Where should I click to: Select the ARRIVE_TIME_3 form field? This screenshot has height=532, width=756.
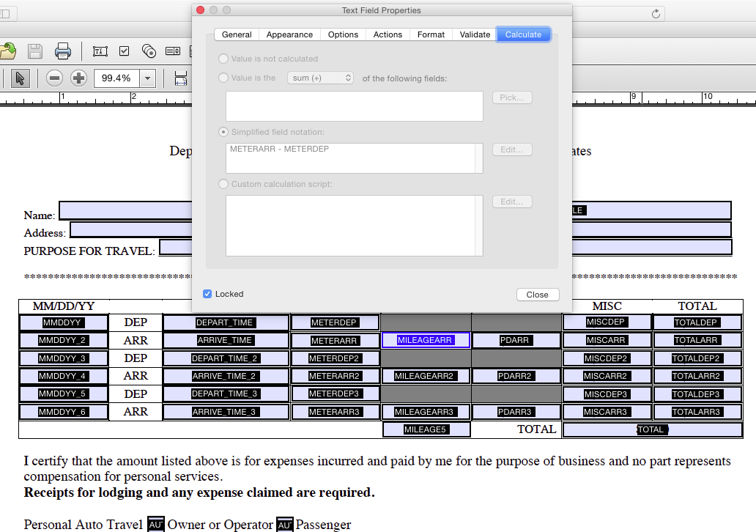225,412
